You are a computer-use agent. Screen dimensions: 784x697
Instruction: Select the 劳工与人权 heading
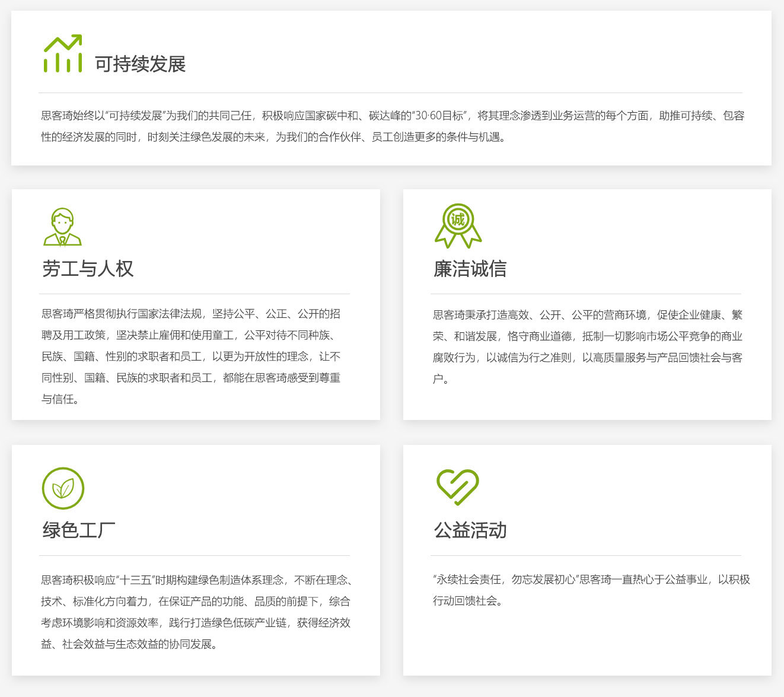click(x=88, y=269)
